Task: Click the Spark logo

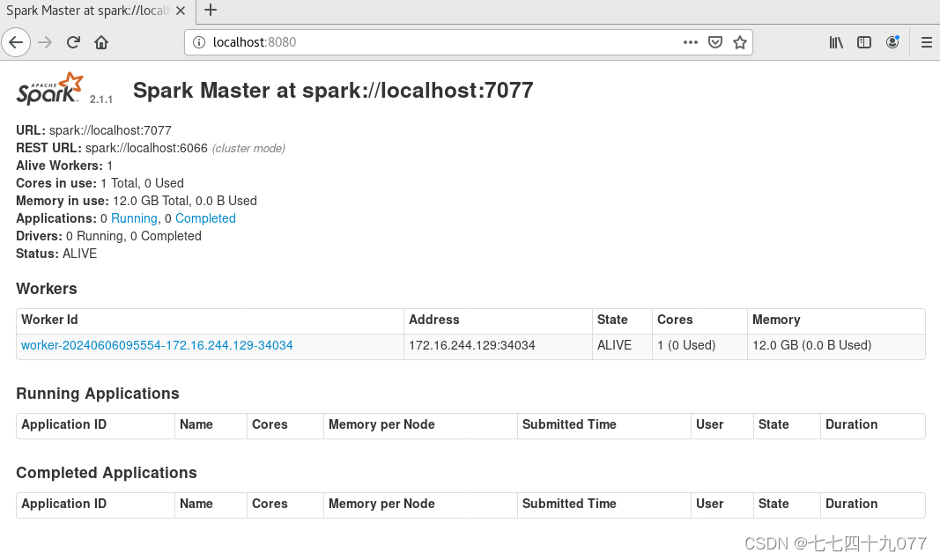Action: (48, 87)
